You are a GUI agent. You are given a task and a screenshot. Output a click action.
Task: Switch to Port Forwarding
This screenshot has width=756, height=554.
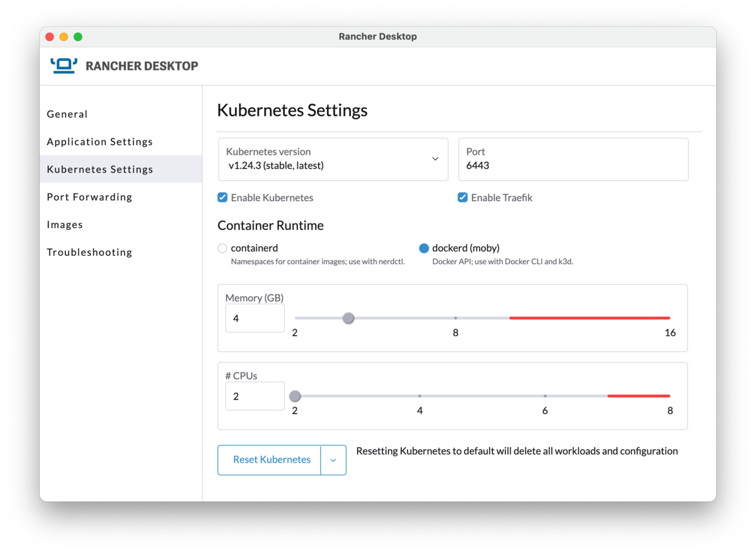[x=89, y=197]
